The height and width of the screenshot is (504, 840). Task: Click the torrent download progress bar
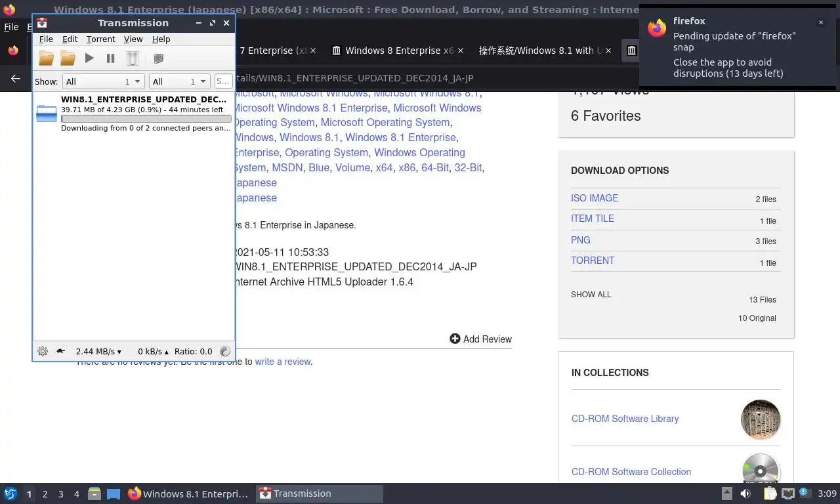pyautogui.click(x=146, y=119)
